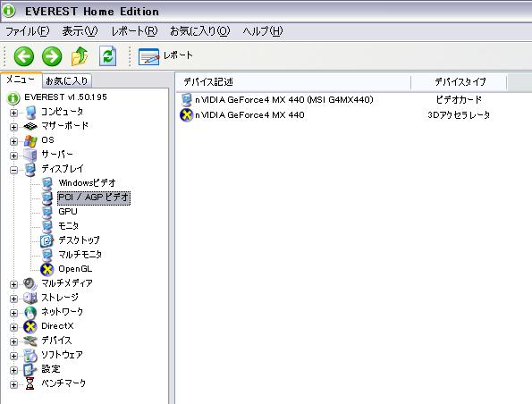The height and width of the screenshot is (404, 532).
Task: Click the モニタ item icon
Action: pyautogui.click(x=47, y=226)
